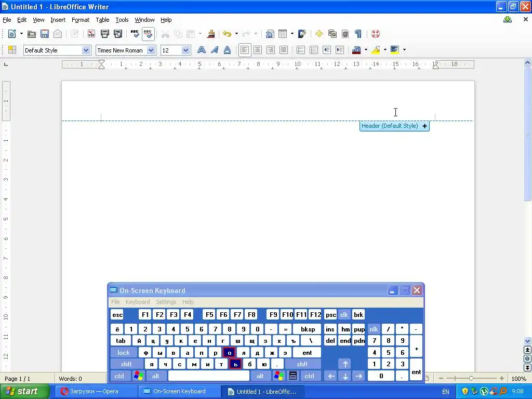
Task: Click the Start button on taskbar
Action: [x=25, y=391]
